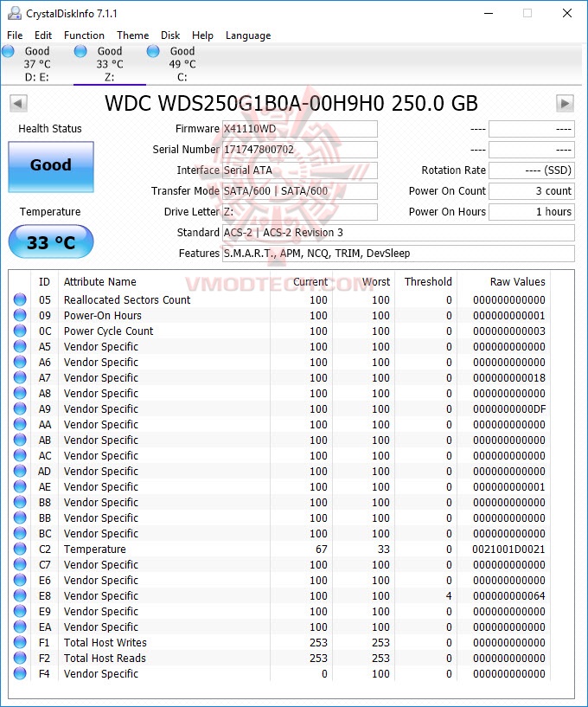588x707 pixels.
Task: Open the Help menu
Action: pos(202,35)
